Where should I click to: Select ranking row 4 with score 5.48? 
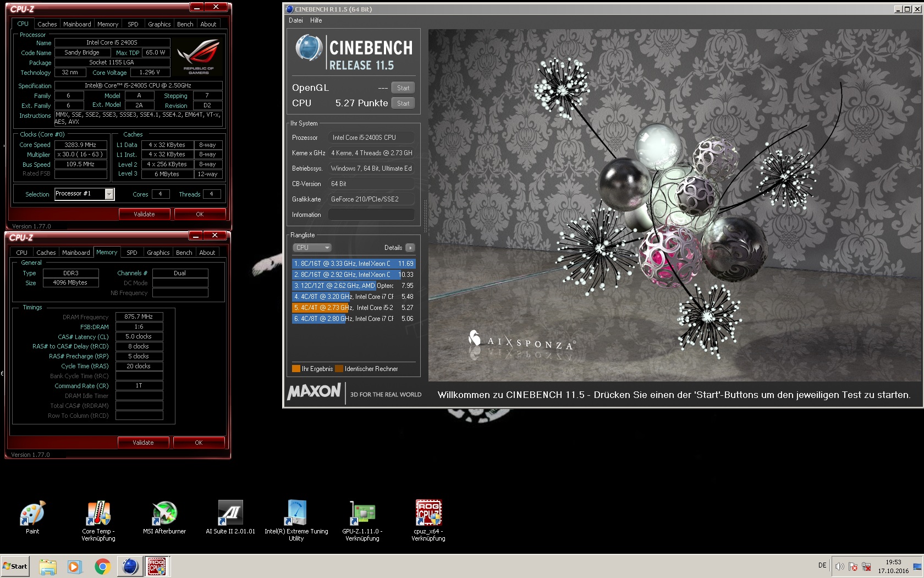pos(354,297)
